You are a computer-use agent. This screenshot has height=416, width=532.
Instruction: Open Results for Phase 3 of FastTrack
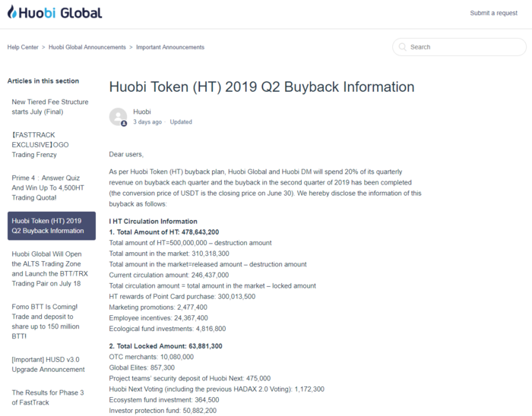coord(48,397)
